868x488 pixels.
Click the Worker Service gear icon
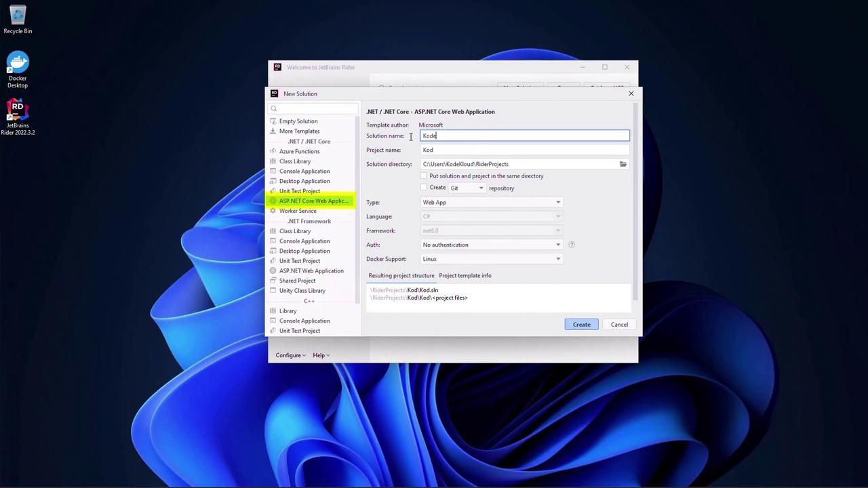(273, 211)
